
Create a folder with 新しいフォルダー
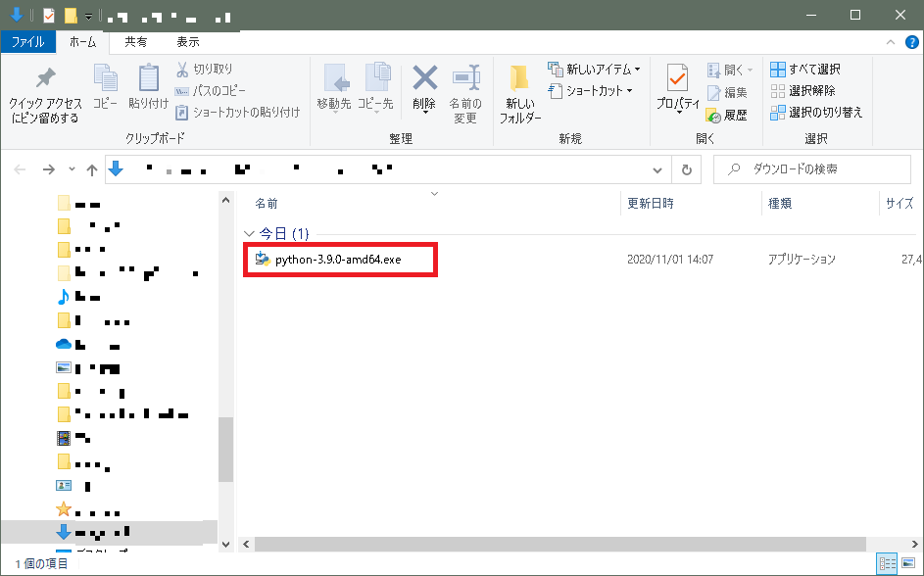pos(520,94)
